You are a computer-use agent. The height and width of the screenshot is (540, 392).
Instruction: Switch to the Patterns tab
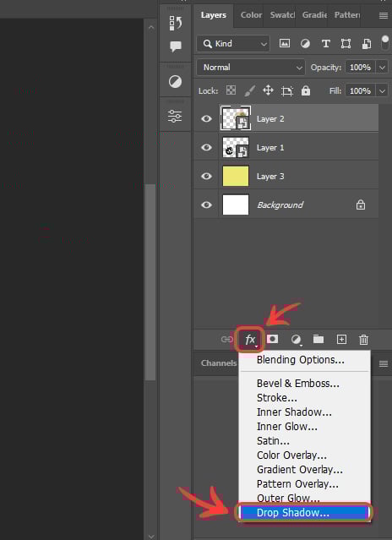point(347,15)
